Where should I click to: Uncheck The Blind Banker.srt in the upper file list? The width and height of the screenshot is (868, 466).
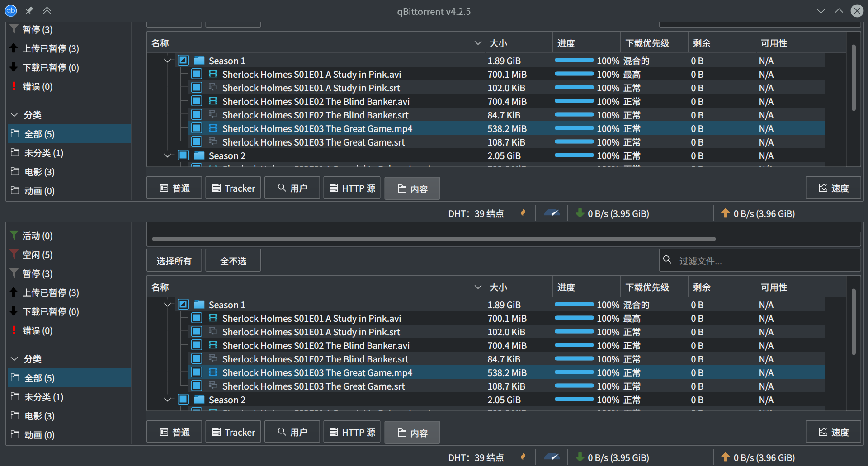(197, 114)
